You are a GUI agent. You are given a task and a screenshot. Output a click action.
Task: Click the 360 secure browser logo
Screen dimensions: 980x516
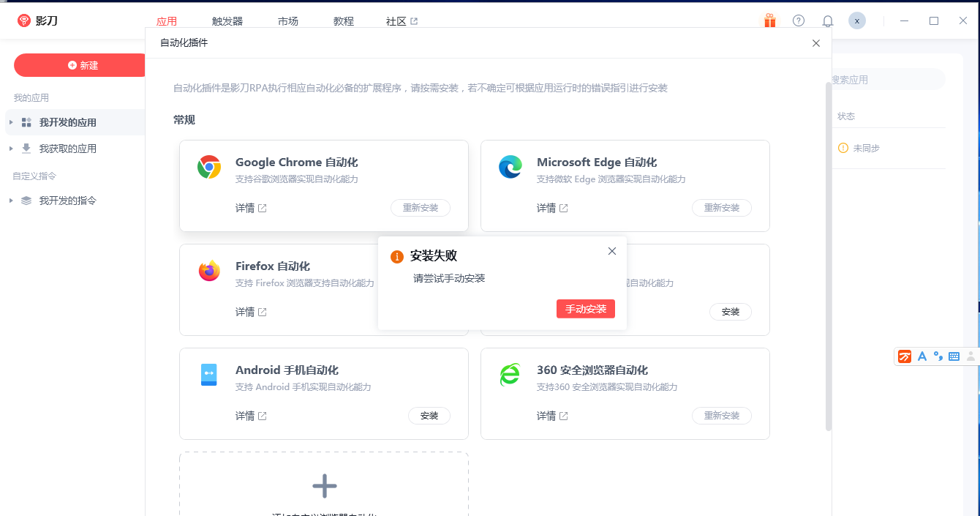(510, 375)
